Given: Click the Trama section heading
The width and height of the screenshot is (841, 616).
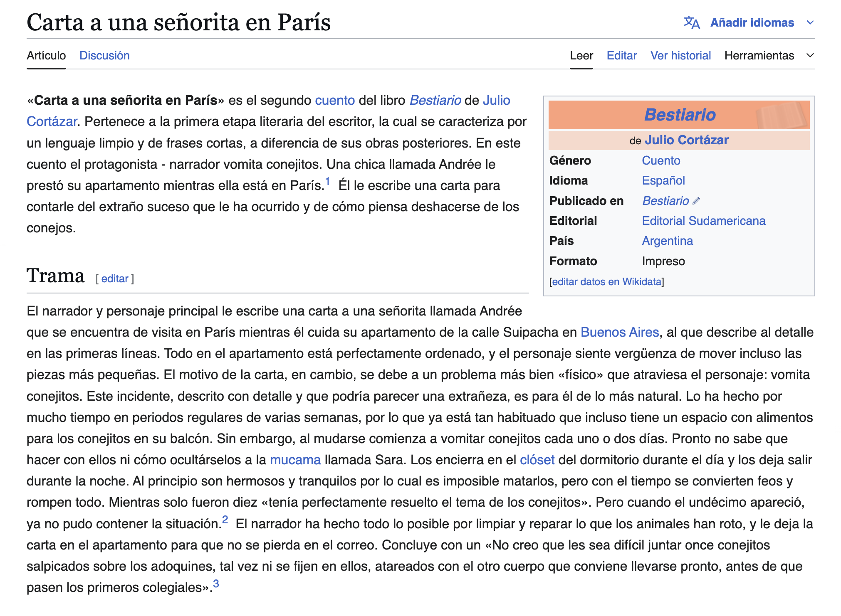Looking at the screenshot, I should coord(56,276).
